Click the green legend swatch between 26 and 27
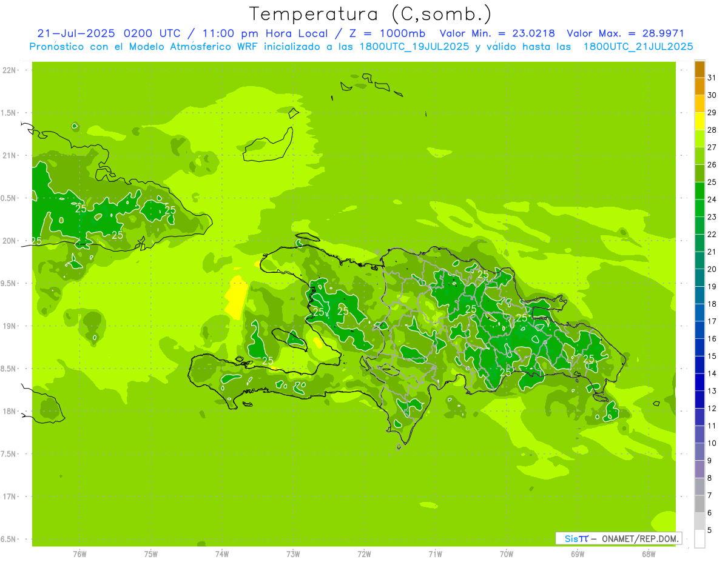Image resolution: width=728 pixels, height=562 pixels. click(699, 156)
